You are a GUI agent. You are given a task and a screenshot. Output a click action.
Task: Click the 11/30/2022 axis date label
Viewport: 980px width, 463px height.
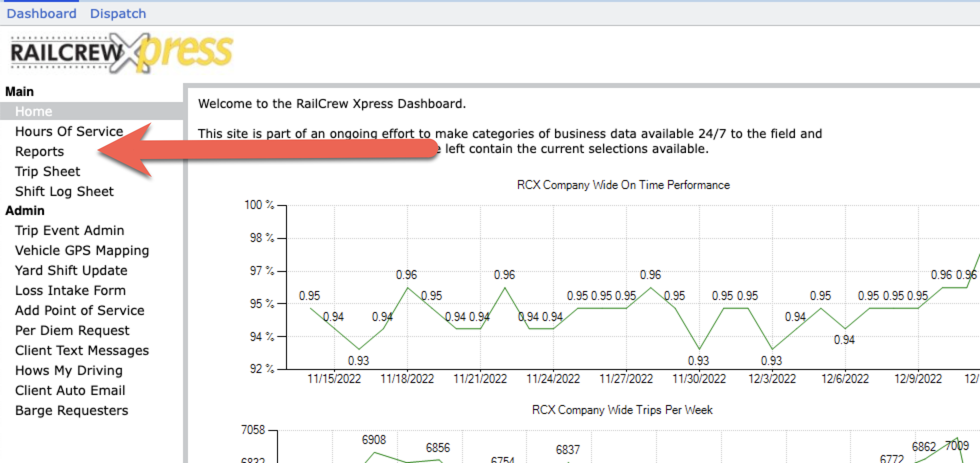pos(699,378)
